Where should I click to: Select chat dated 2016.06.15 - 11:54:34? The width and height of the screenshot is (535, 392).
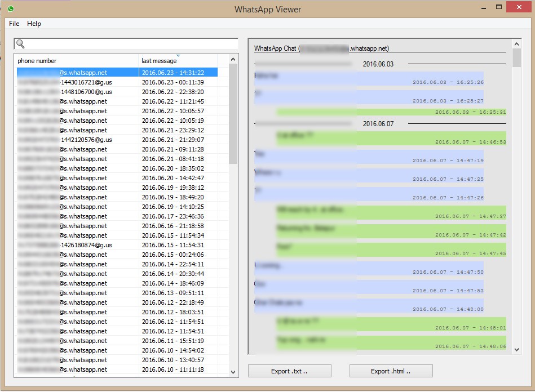(117, 235)
